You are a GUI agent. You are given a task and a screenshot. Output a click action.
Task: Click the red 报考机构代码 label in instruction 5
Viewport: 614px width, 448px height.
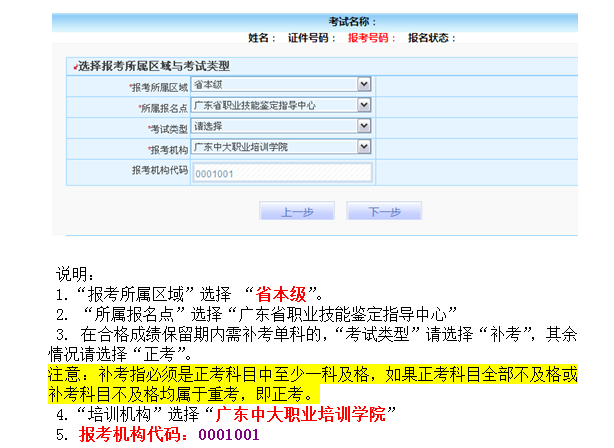134,435
